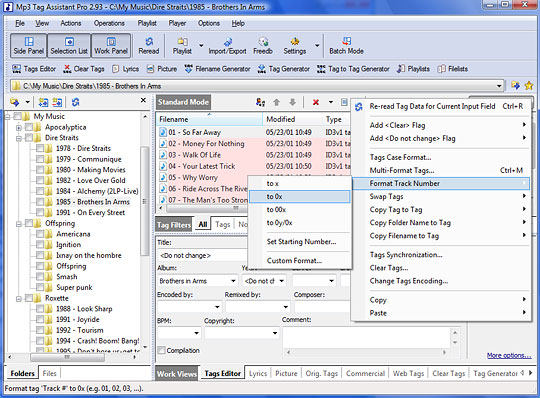Launch Freedb lookup
Viewport: 540px width, 398px height.
tap(263, 45)
